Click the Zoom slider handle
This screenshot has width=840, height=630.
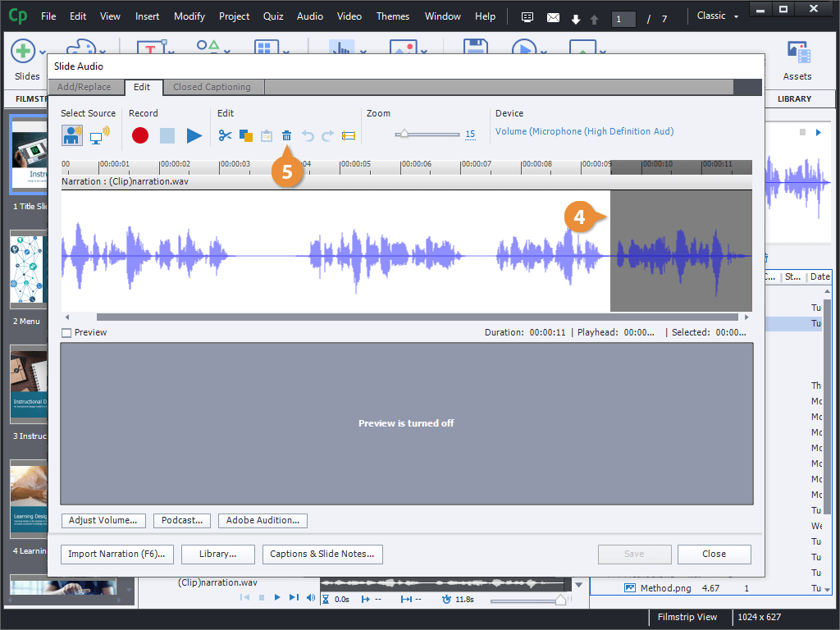[404, 135]
